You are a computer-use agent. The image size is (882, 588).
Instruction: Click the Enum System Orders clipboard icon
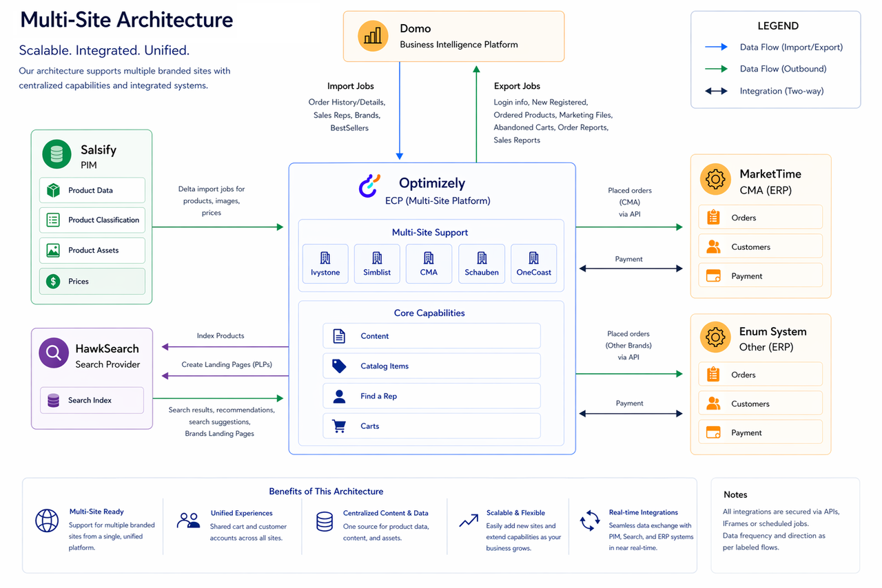pos(713,375)
